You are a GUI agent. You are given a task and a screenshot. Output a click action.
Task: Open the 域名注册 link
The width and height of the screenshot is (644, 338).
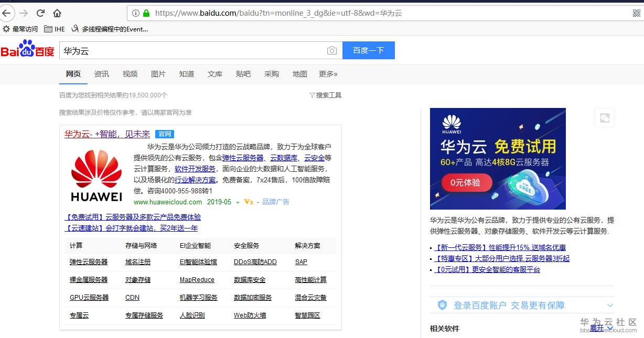click(x=138, y=262)
